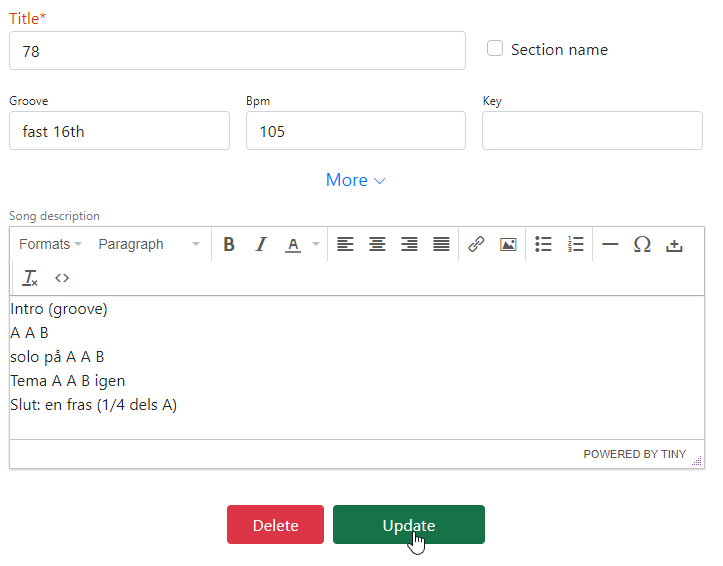Image resolution: width=723 pixels, height=566 pixels.
Task: Insert an image into the description
Action: pos(508,244)
